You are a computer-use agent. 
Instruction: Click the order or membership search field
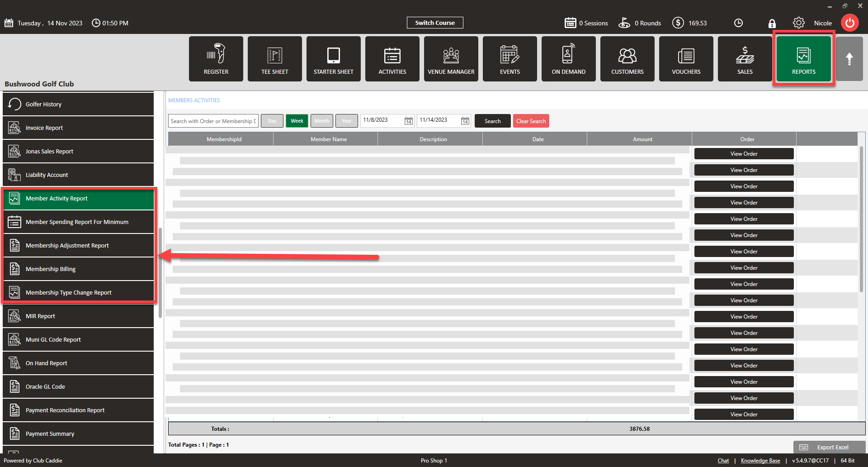point(213,121)
